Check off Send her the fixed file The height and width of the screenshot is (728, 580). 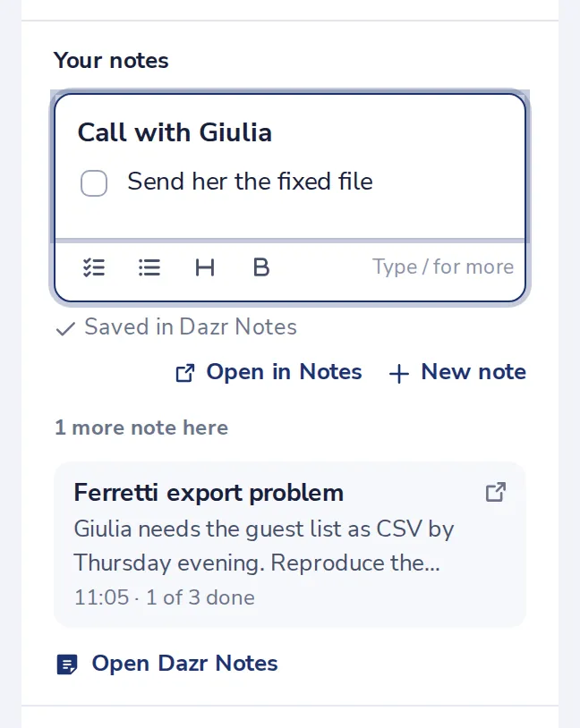click(x=94, y=183)
